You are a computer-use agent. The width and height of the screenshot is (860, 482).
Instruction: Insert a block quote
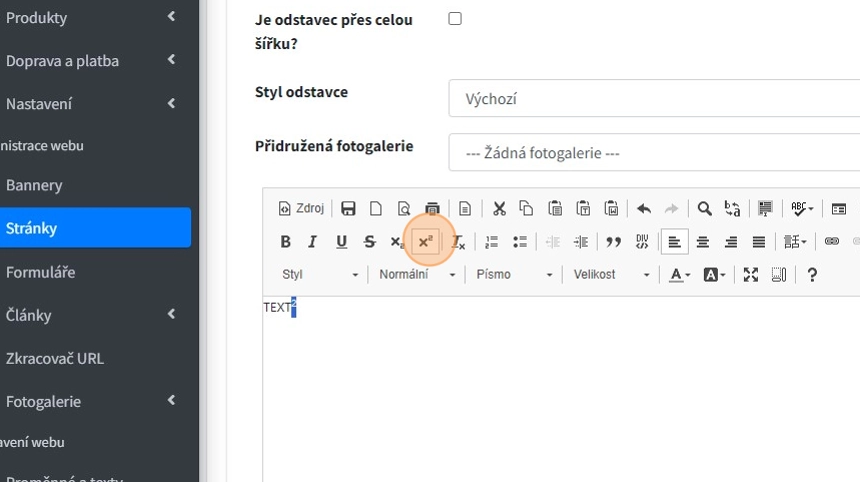614,242
